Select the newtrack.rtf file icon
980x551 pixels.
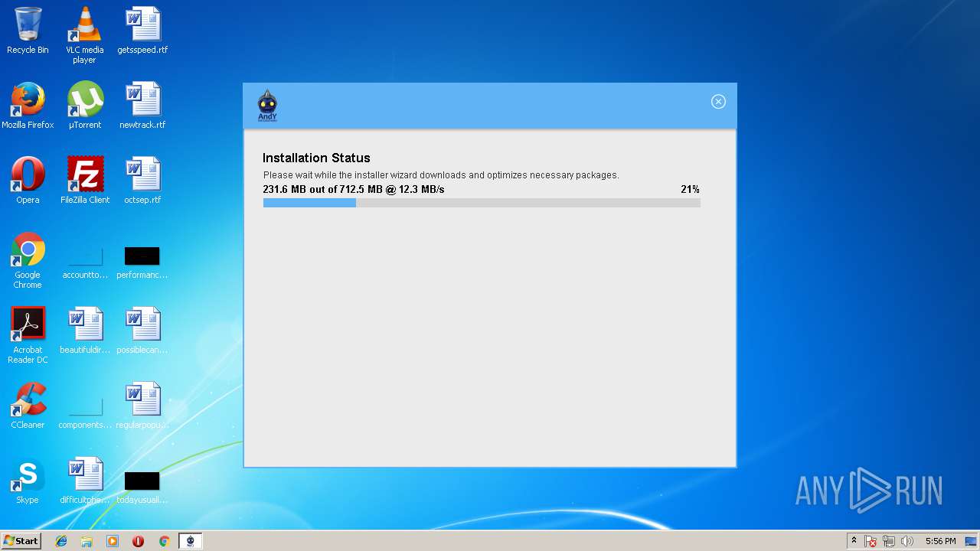142,106
